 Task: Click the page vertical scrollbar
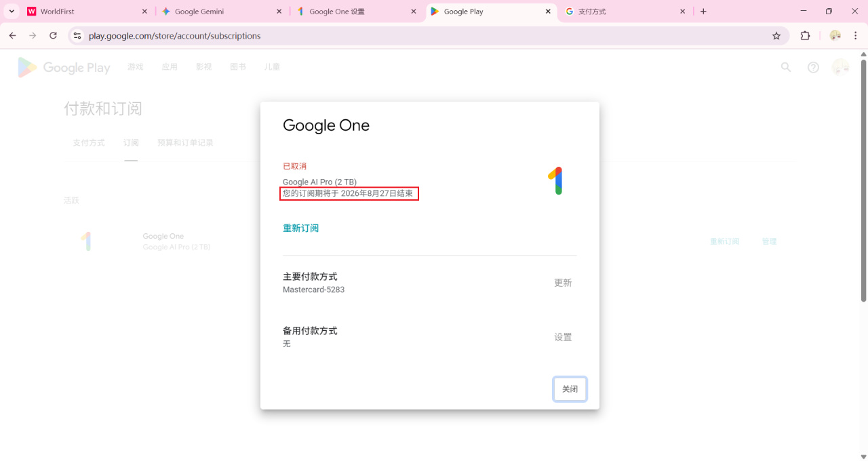pyautogui.click(x=863, y=180)
